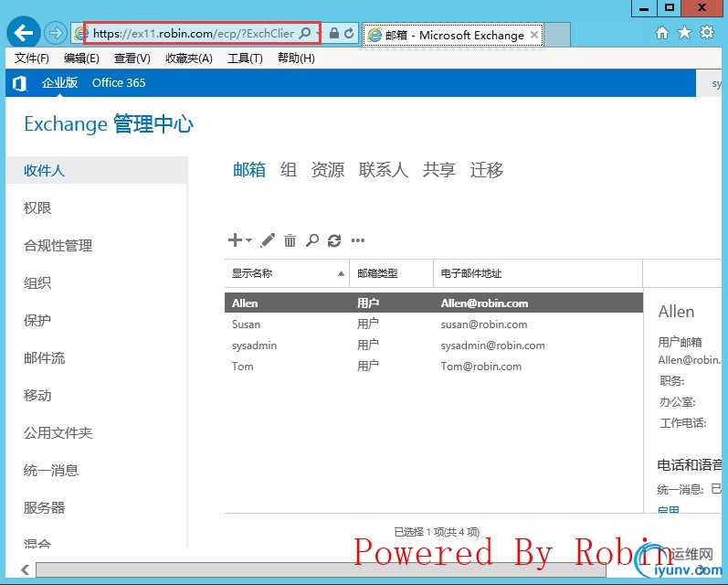Select the Allen mailbox row
This screenshot has height=585, width=728.
(434, 303)
